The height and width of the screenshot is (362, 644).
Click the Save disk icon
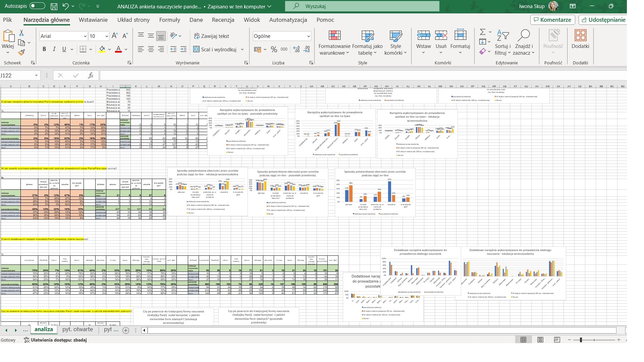[54, 6]
